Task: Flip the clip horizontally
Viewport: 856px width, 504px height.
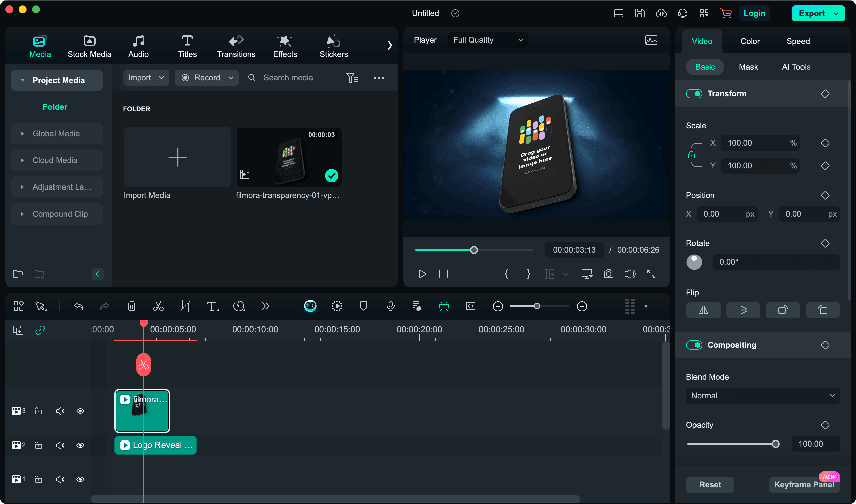Action: 703,310
